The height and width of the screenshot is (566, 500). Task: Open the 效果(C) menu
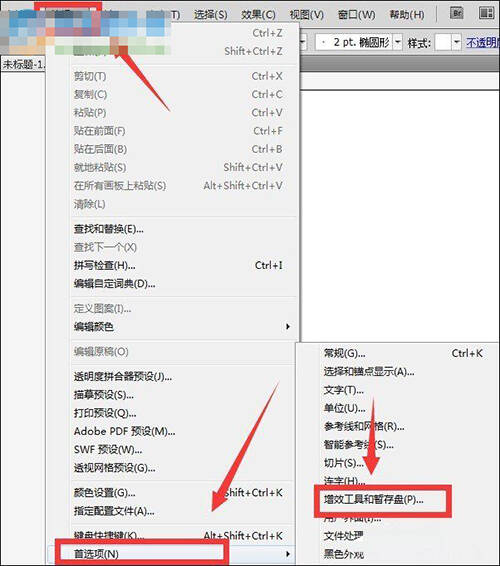pyautogui.click(x=258, y=14)
